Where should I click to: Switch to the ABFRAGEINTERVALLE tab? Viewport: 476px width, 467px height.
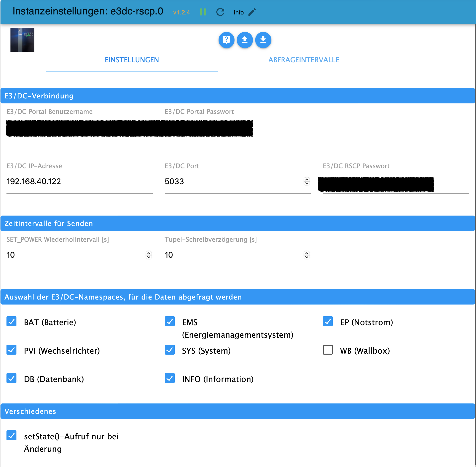point(304,60)
